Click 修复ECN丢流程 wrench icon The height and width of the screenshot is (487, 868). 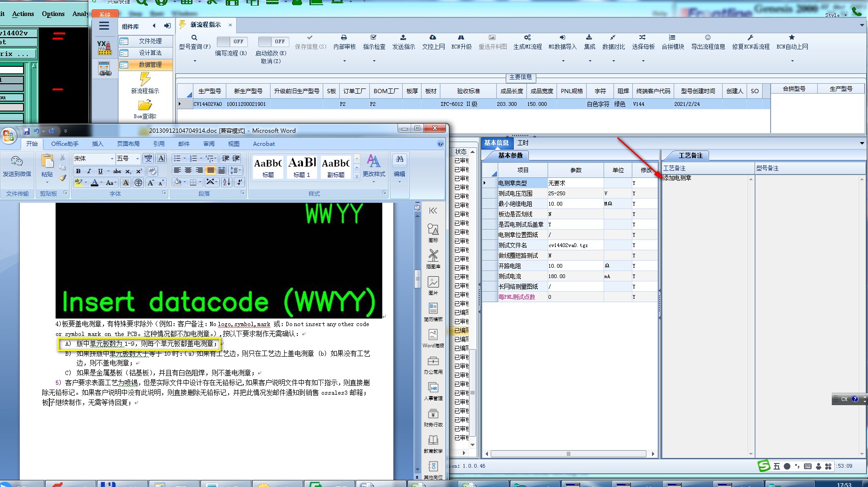750,38
